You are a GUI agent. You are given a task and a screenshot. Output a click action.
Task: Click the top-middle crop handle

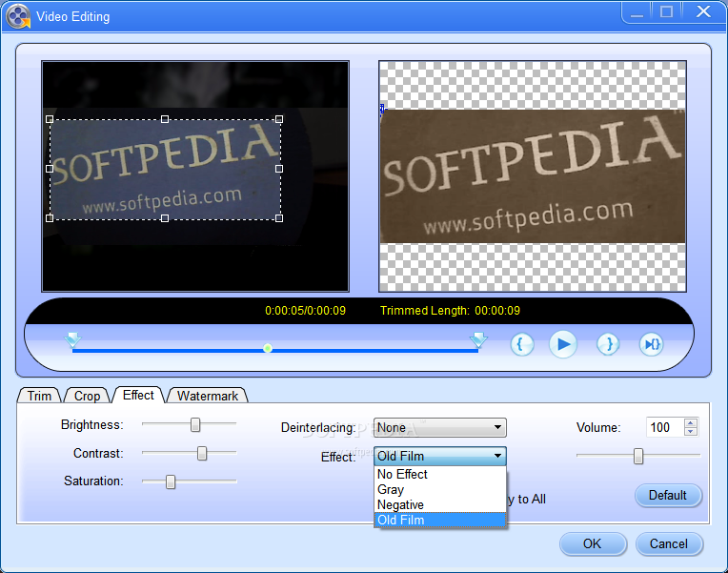pos(164,119)
